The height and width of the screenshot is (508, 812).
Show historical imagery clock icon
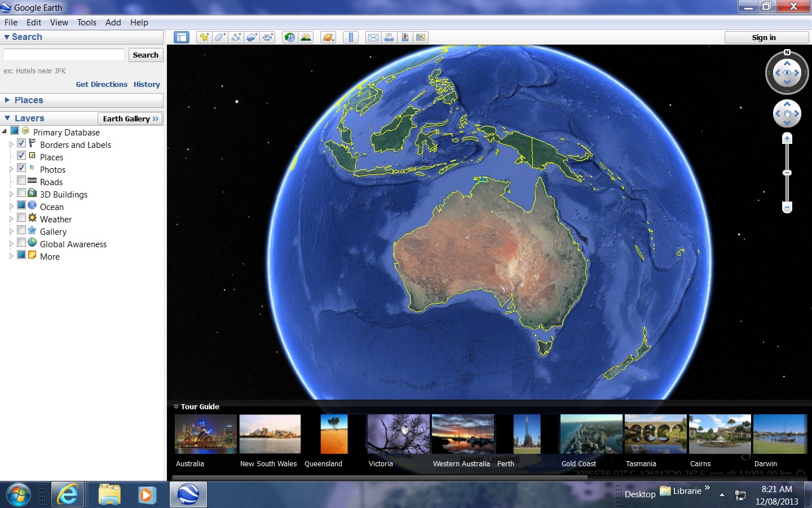(x=290, y=37)
